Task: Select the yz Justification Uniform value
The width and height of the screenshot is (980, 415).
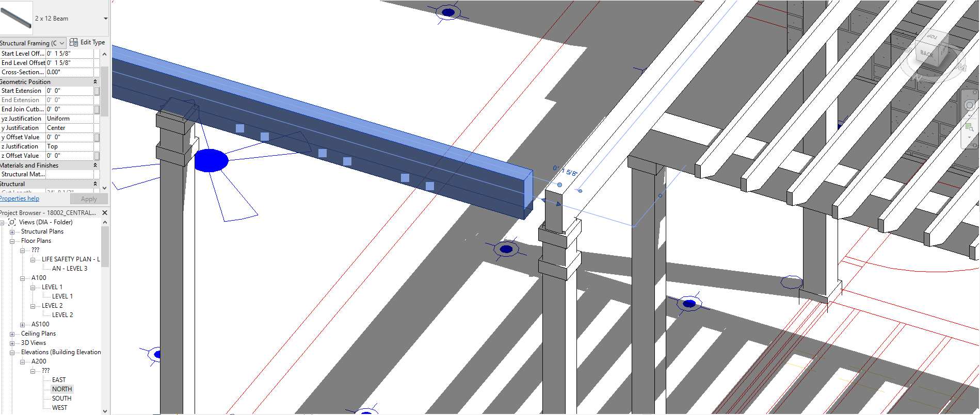Action: pos(70,119)
